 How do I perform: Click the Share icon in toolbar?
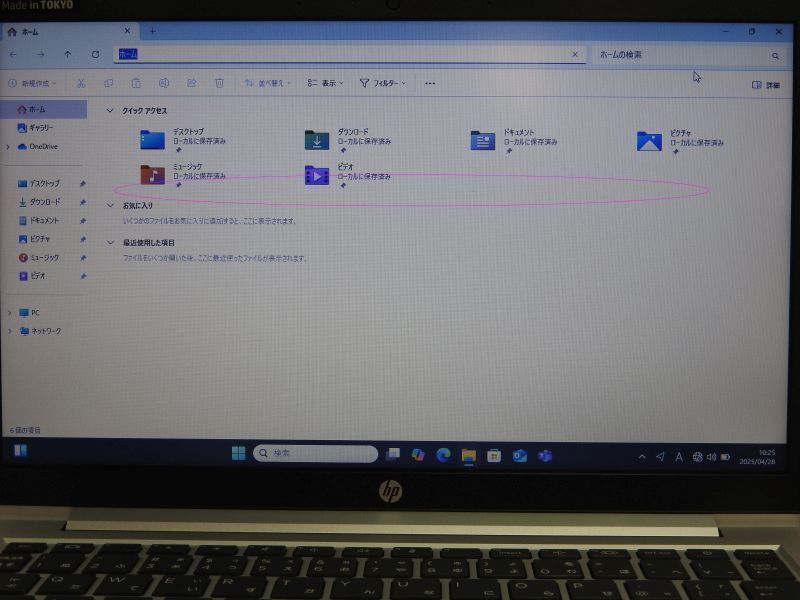click(x=192, y=83)
